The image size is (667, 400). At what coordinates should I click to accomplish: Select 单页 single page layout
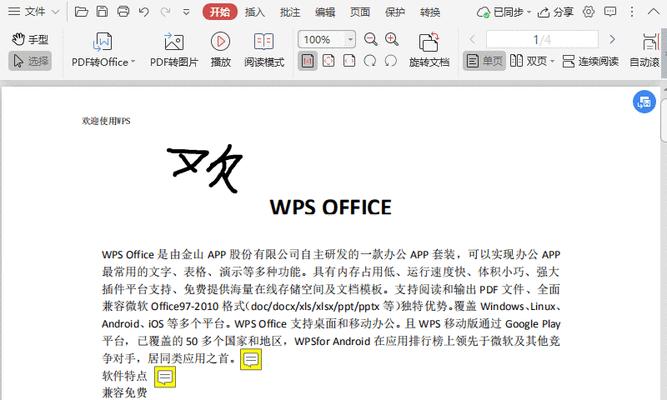coord(484,61)
